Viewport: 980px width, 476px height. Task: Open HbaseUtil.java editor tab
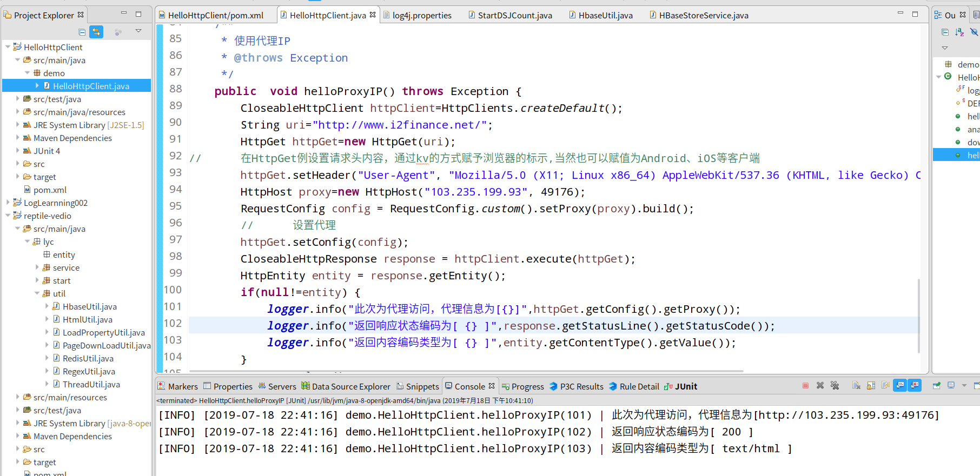pyautogui.click(x=600, y=15)
